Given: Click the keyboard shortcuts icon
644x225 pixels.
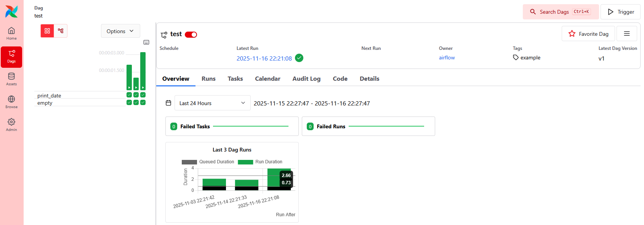Looking at the screenshot, I should (146, 42).
